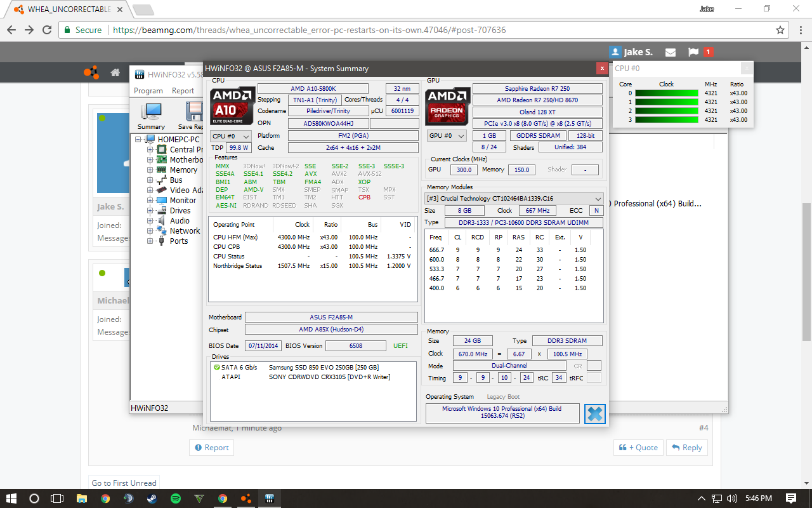This screenshot has height=508, width=812.
Task: Click the Report link under the post
Action: [211, 448]
